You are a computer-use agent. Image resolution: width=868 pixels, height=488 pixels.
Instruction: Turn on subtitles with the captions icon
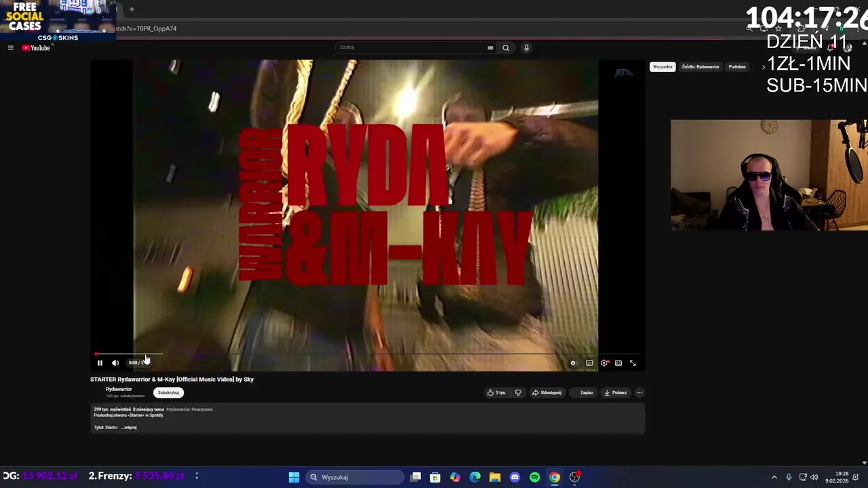point(589,363)
